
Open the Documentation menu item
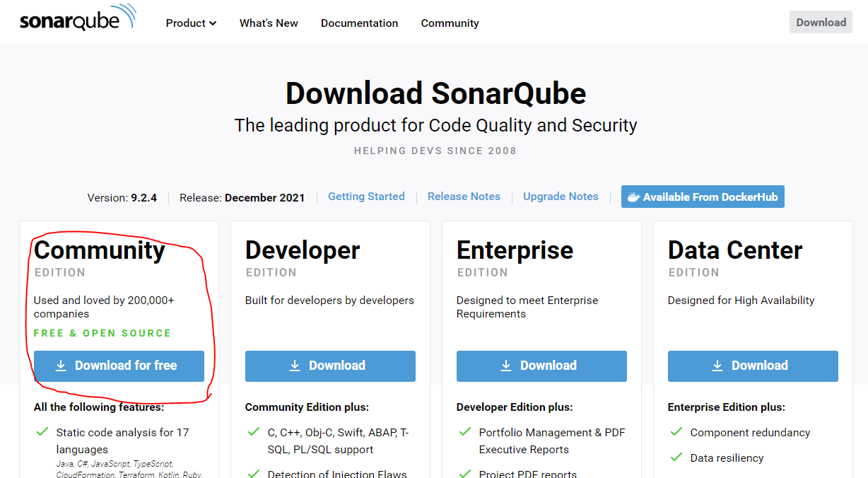click(359, 23)
